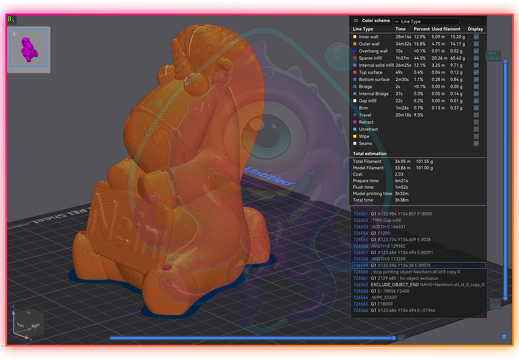Click the Sparse infill red legend marker
The image size is (519, 360).
tap(355, 58)
